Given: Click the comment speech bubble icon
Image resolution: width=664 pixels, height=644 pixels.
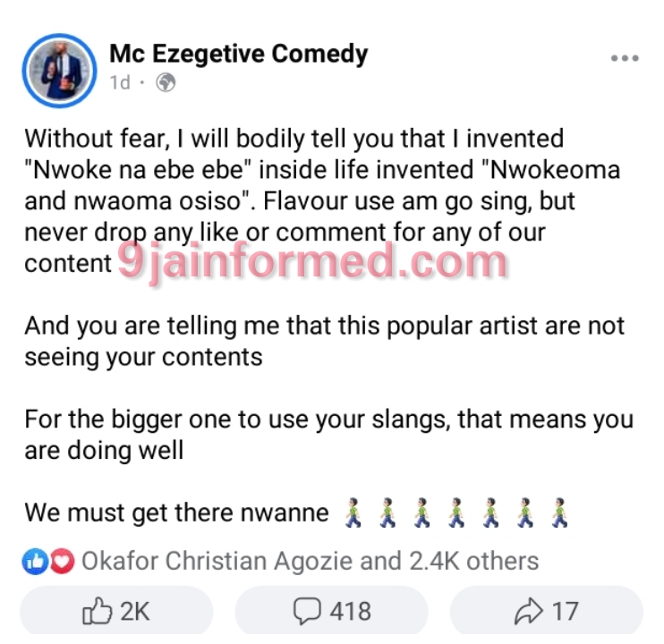Looking at the screenshot, I should (x=307, y=611).
